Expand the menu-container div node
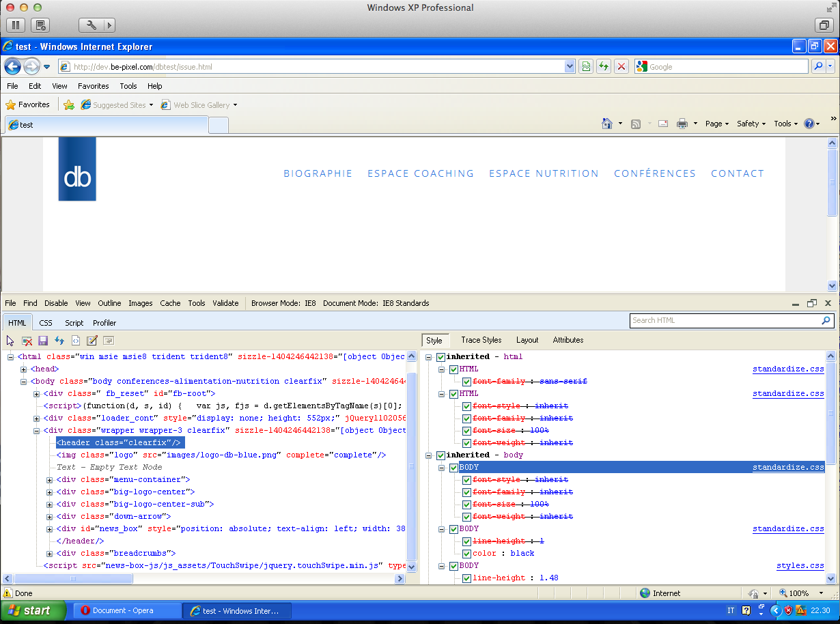The height and width of the screenshot is (624, 840). [49, 480]
